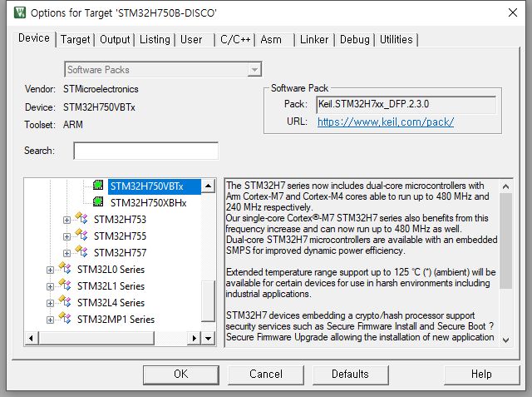Click the STM32MP1 Series icon
This screenshot has height=397, width=532.
click(x=65, y=318)
